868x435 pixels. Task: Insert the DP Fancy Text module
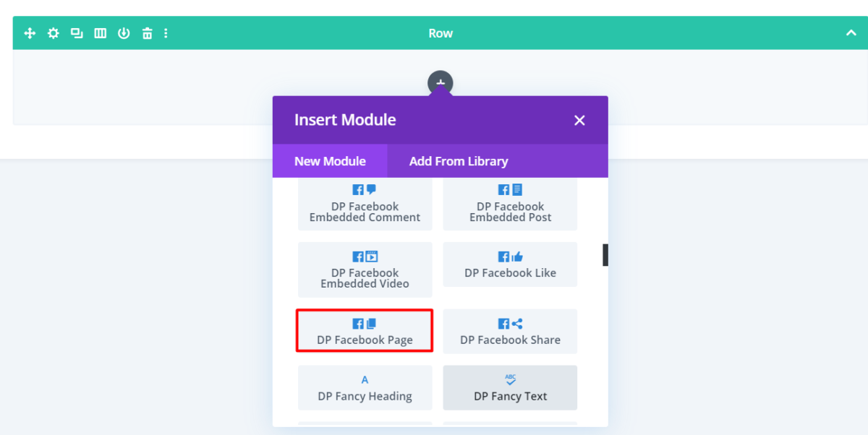click(x=509, y=388)
